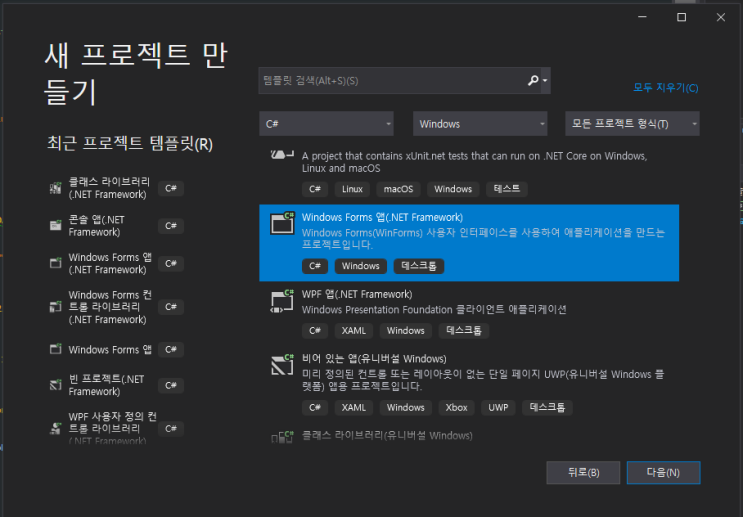Click 데스크톱 tag in Windows Forms template
The width and height of the screenshot is (743, 517).
point(418,266)
